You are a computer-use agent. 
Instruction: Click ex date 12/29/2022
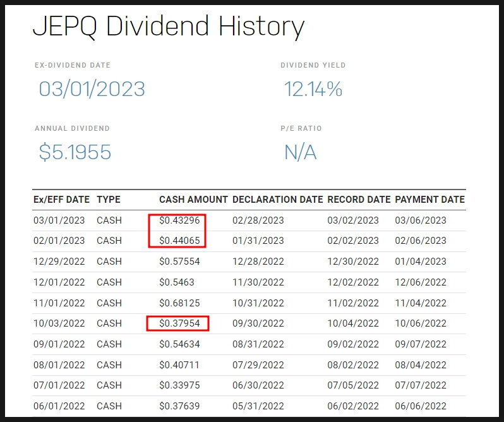click(x=59, y=262)
